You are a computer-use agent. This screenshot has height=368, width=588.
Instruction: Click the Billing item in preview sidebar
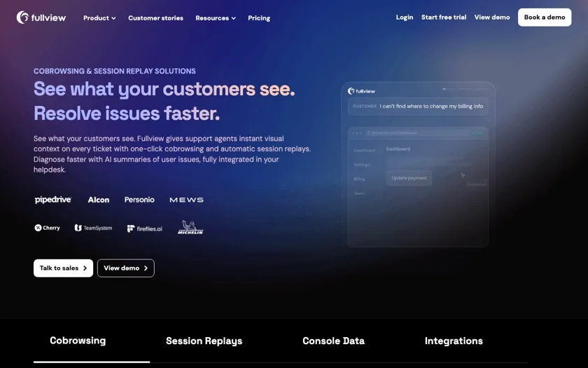(x=359, y=179)
